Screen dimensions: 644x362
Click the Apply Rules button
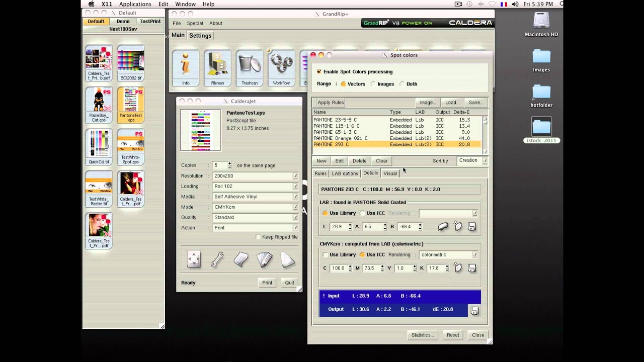(331, 103)
